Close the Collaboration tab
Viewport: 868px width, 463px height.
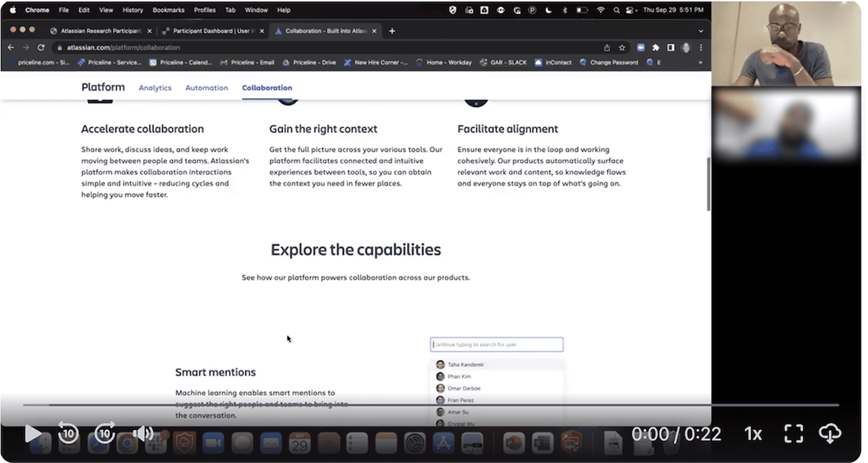click(374, 31)
